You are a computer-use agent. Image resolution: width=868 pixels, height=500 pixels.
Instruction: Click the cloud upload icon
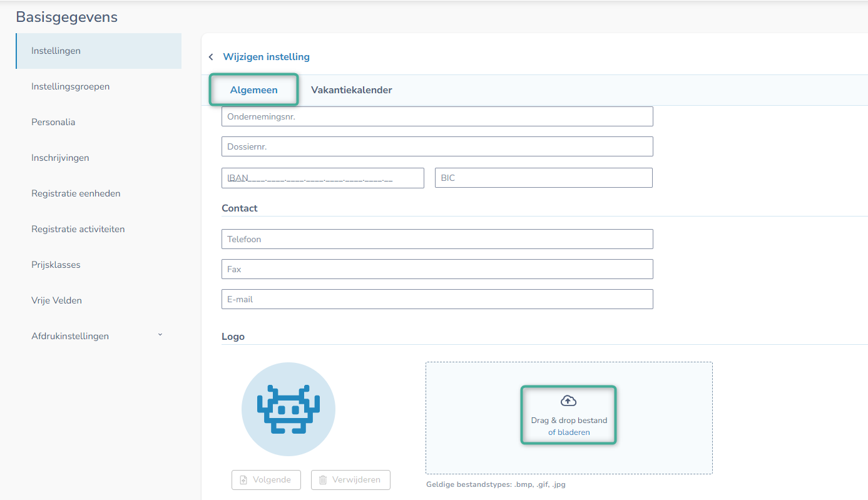click(568, 401)
